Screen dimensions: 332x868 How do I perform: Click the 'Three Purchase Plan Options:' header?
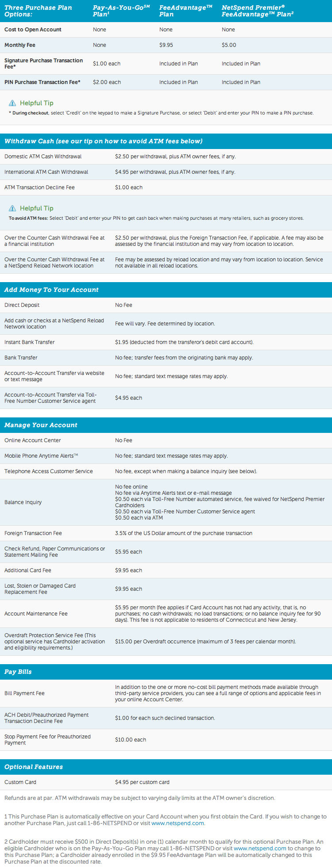pos(38,11)
